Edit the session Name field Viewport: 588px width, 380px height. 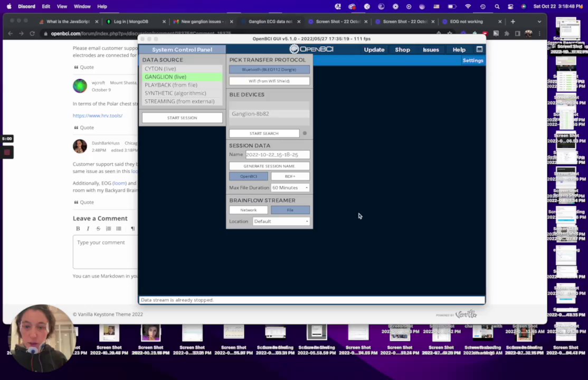click(x=278, y=155)
